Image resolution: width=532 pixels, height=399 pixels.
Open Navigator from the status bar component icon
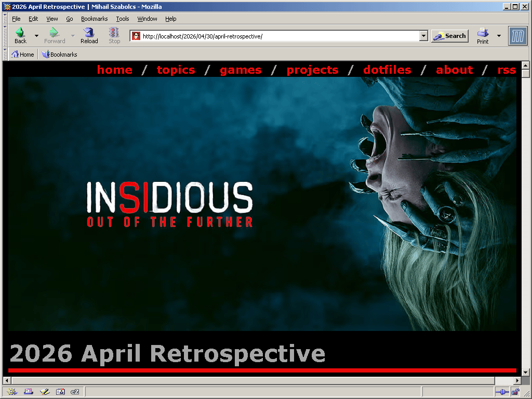pos(11,392)
